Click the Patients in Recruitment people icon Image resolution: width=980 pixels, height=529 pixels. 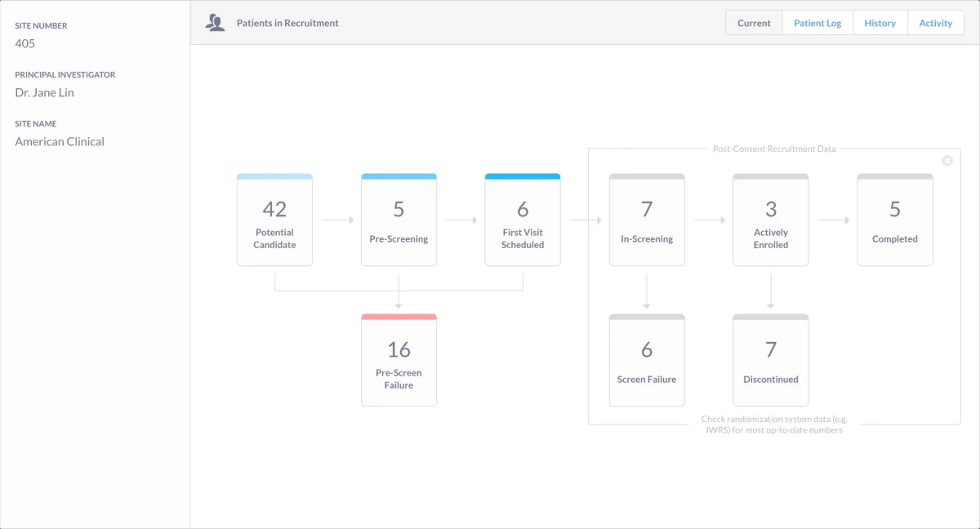216,23
